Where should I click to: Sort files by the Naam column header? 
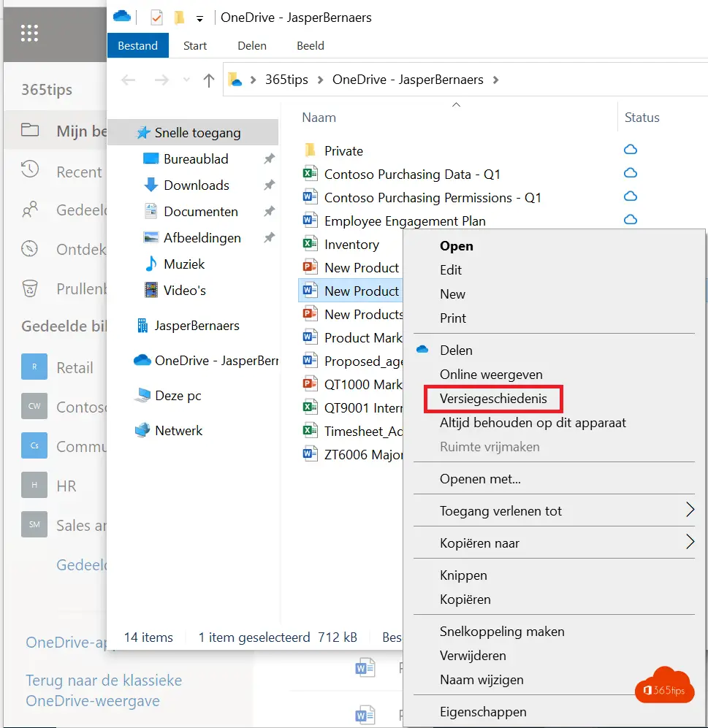coord(319,118)
